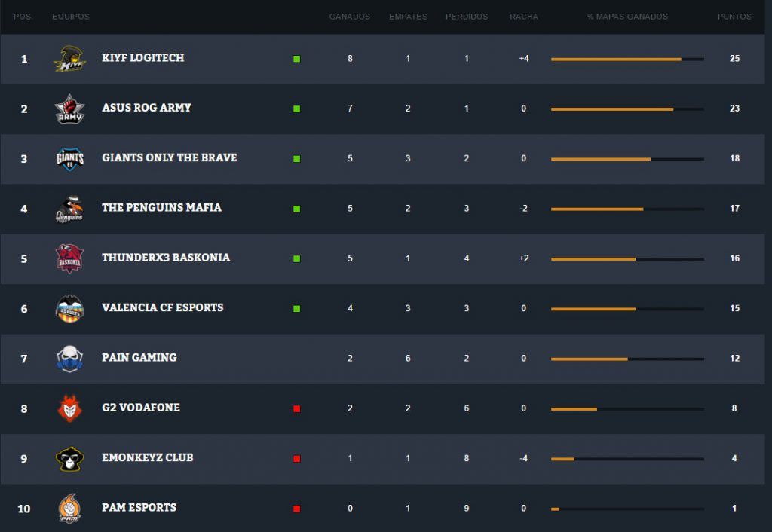
Task: Select the Pain Gaming skull logo
Action: click(x=69, y=358)
